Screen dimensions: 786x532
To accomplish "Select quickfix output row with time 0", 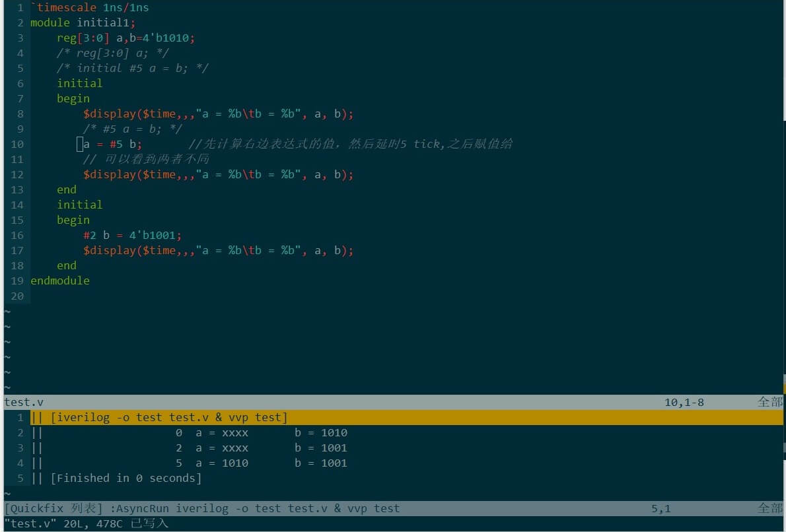I will point(394,433).
